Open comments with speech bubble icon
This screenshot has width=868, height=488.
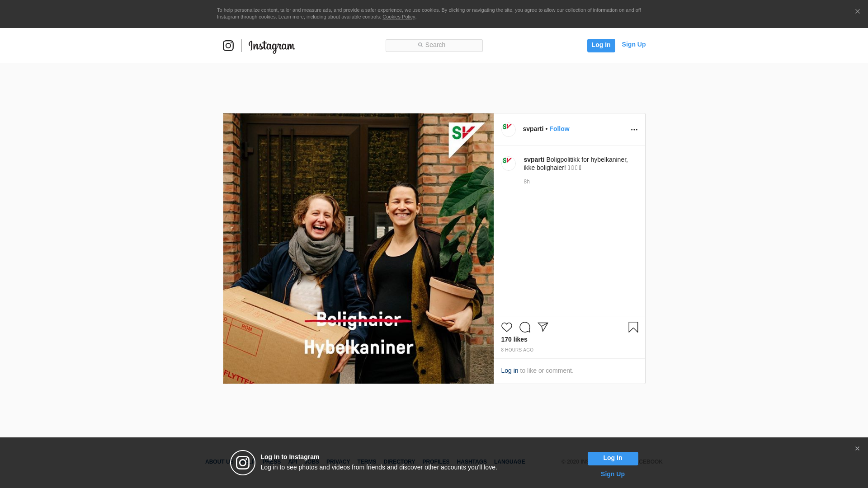[x=525, y=327]
